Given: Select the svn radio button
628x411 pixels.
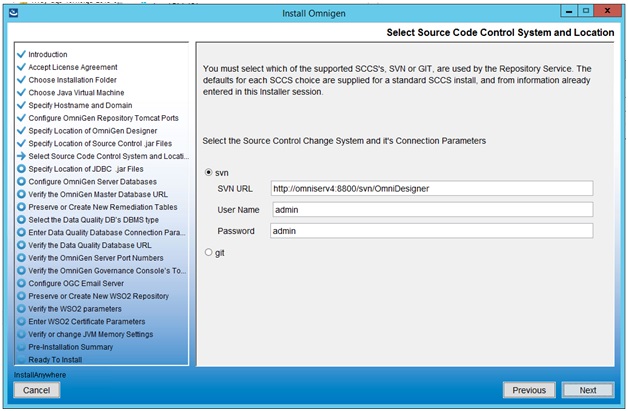Looking at the screenshot, I should [208, 172].
